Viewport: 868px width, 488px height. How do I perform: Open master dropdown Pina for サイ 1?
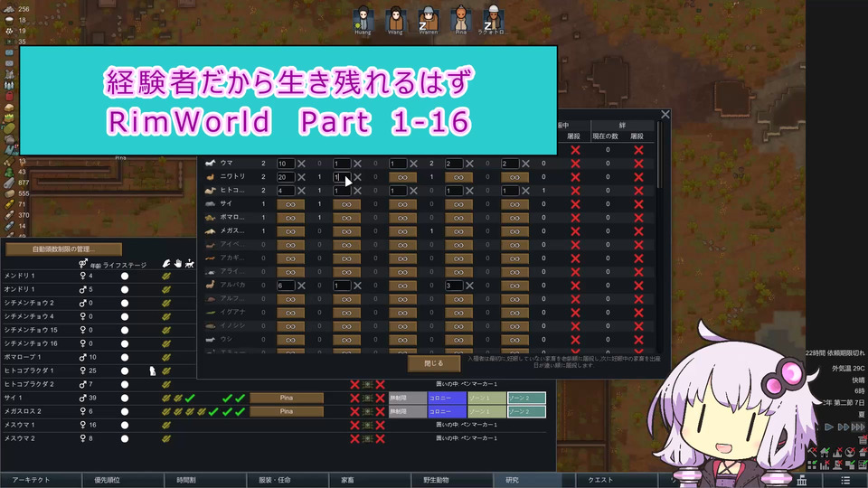(x=287, y=398)
